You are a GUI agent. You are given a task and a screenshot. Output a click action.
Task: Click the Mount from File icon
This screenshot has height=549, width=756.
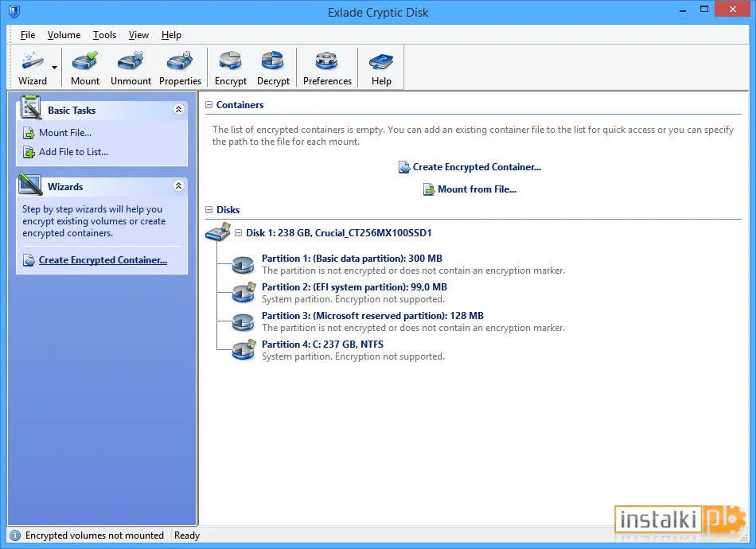click(429, 189)
